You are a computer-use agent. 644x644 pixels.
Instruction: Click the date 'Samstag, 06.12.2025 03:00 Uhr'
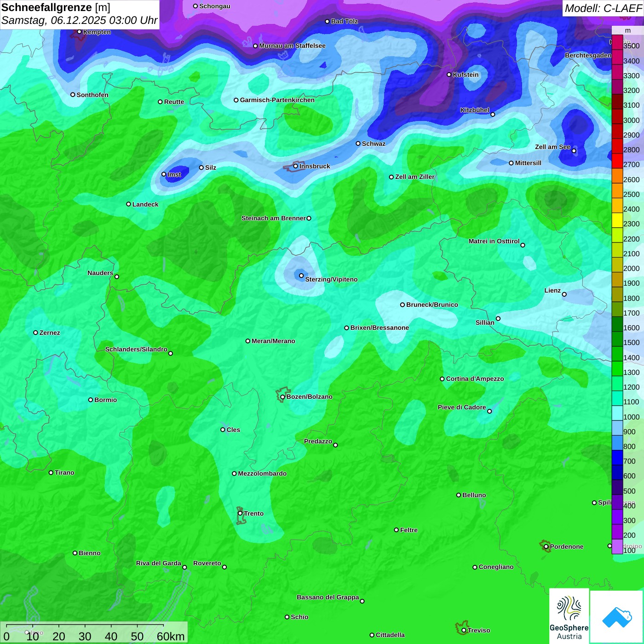pyautogui.click(x=80, y=21)
